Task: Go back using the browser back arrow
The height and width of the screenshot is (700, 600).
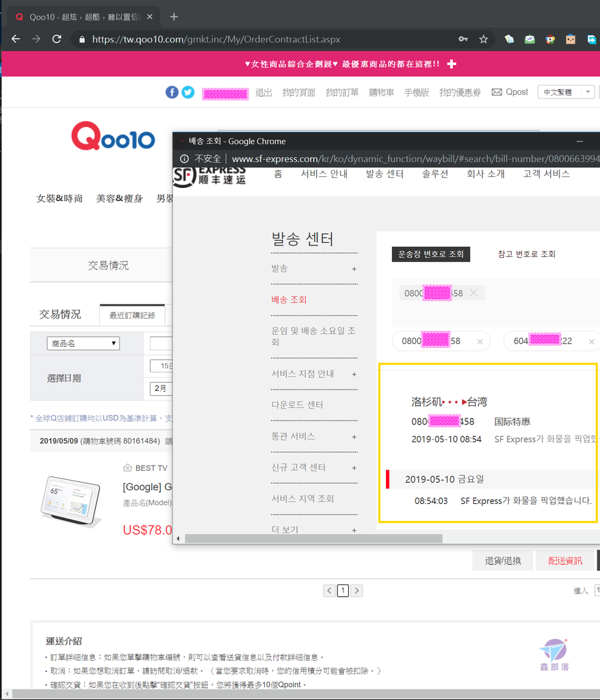Action: coord(16,39)
